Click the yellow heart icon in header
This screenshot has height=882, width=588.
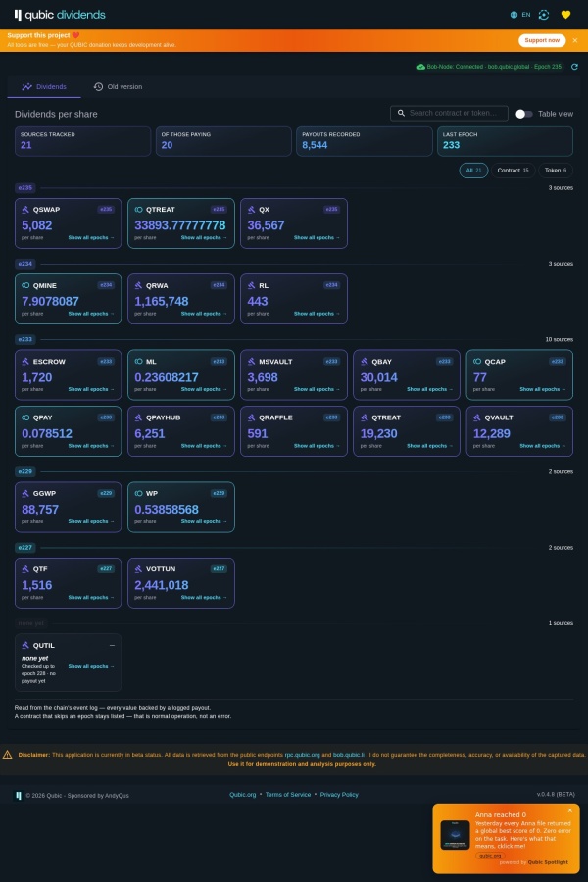[566, 15]
